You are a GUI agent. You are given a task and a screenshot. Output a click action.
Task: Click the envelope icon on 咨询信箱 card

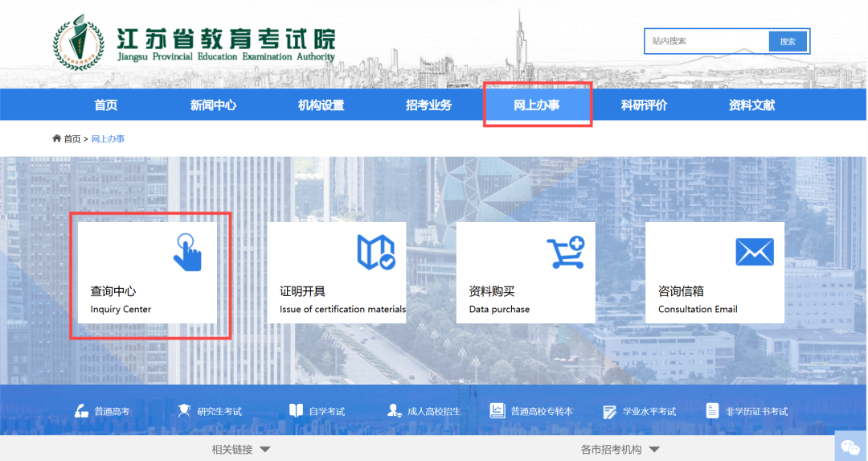pyautogui.click(x=755, y=252)
